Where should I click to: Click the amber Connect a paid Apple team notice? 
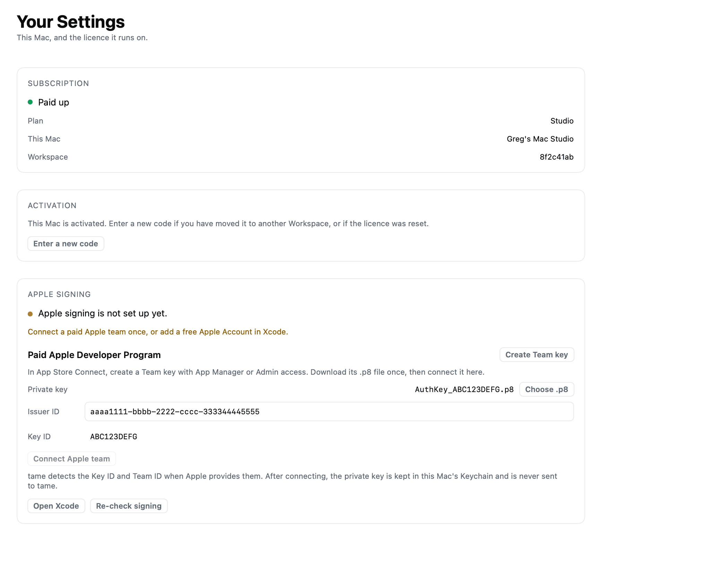click(x=158, y=332)
